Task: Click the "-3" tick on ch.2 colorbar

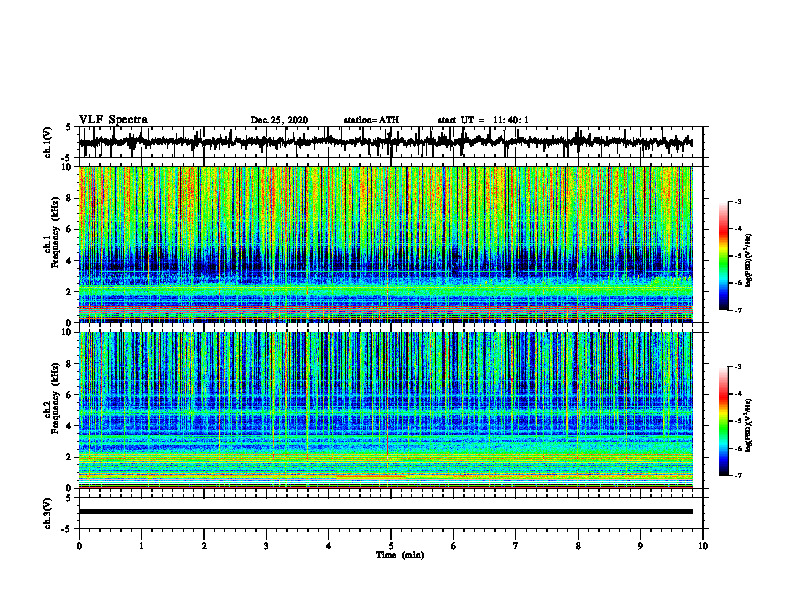Action: click(738, 367)
